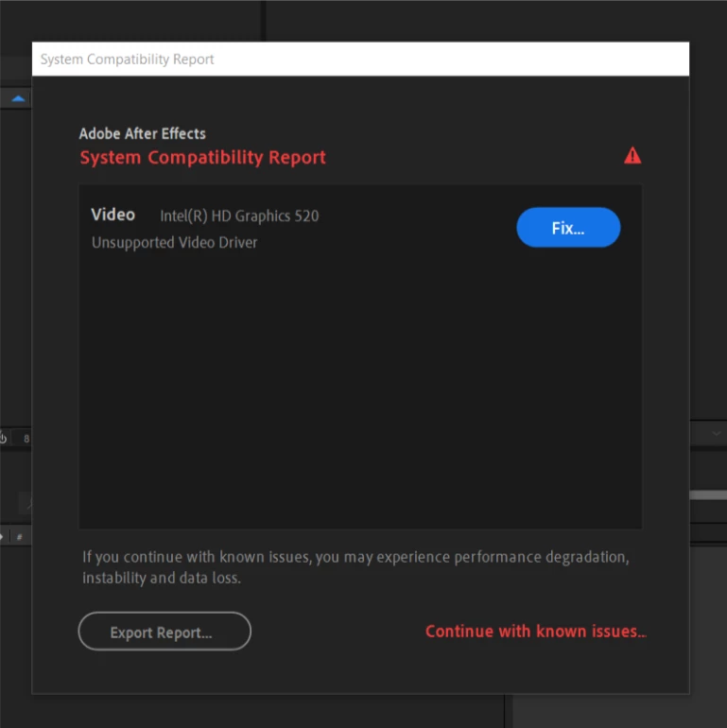Click the red System Compatibility Report heading

click(203, 157)
